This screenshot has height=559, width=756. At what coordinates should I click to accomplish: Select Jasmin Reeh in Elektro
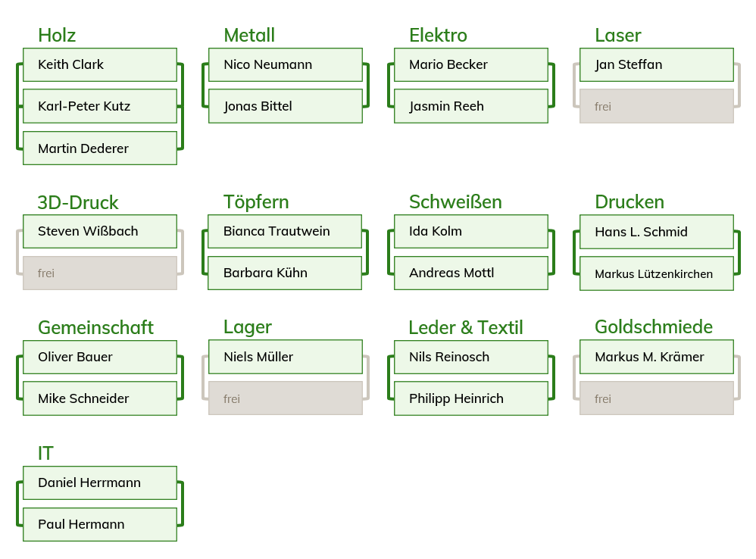pos(471,106)
